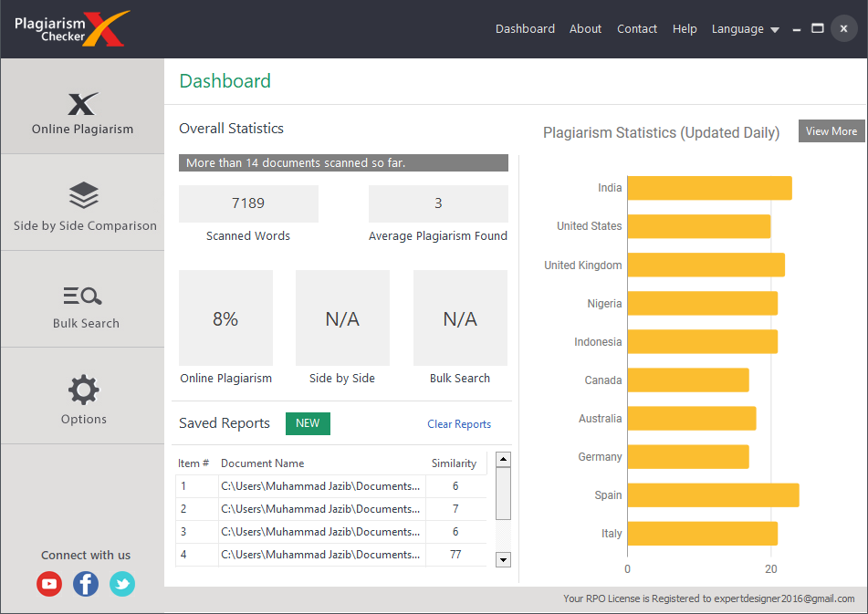Open the Facebook page icon

[86, 584]
